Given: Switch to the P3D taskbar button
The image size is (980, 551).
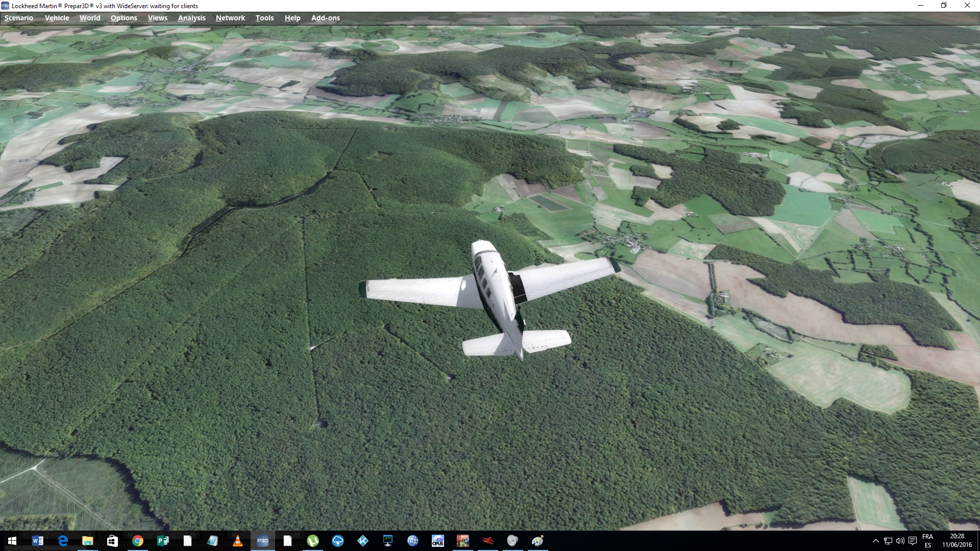Looking at the screenshot, I should 262,541.
